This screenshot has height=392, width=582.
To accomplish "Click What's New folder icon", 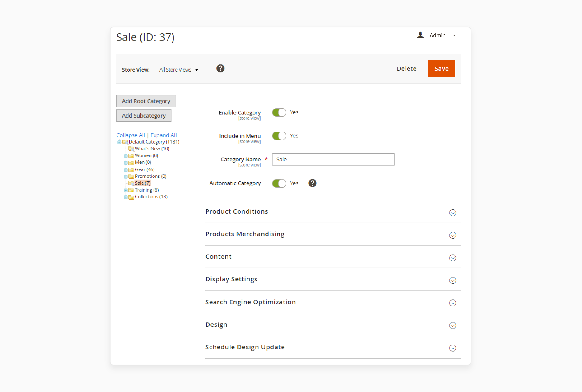I will (x=131, y=149).
